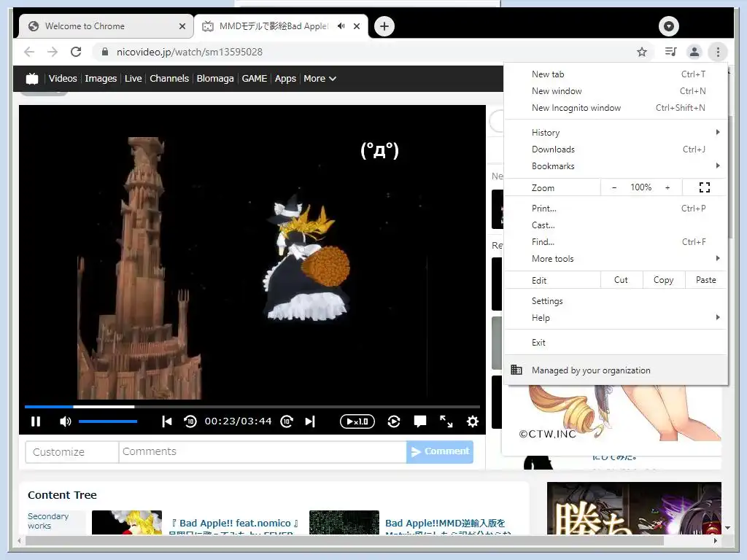Viewport: 747px width, 560px height.
Task: Close the three-dot Chrome menu button
Action: [718, 52]
